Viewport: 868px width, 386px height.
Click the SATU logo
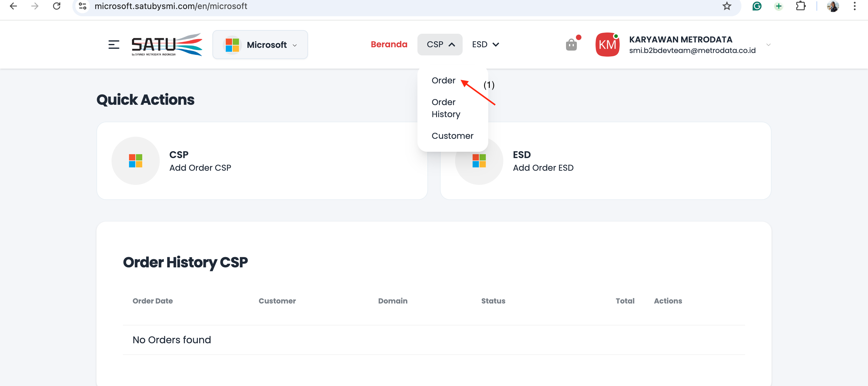167,45
